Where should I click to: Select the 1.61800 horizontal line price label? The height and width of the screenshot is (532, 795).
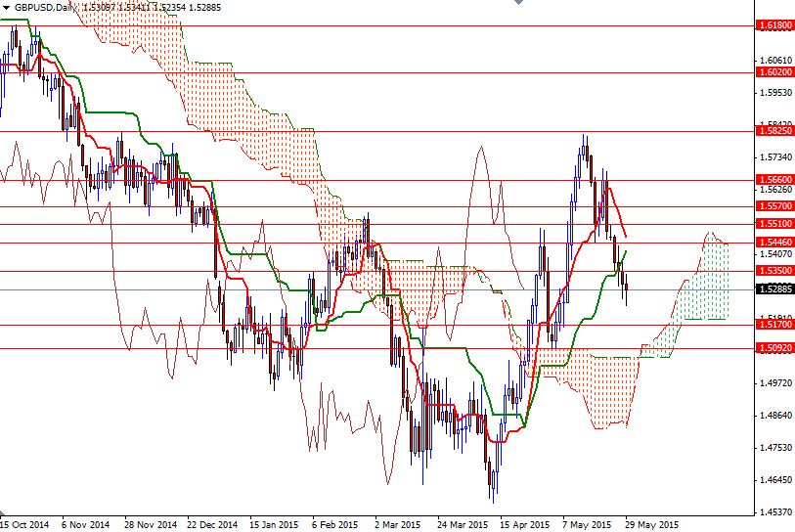[774, 25]
